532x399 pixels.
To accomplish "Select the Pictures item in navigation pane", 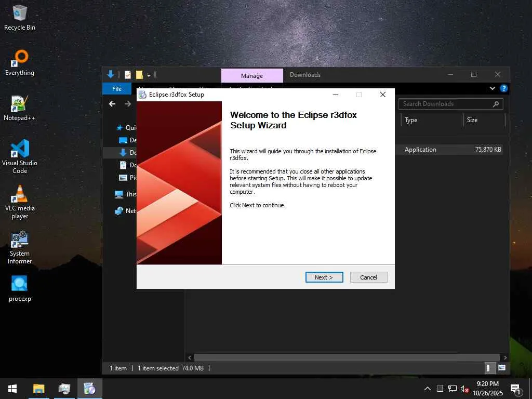I will [x=128, y=178].
